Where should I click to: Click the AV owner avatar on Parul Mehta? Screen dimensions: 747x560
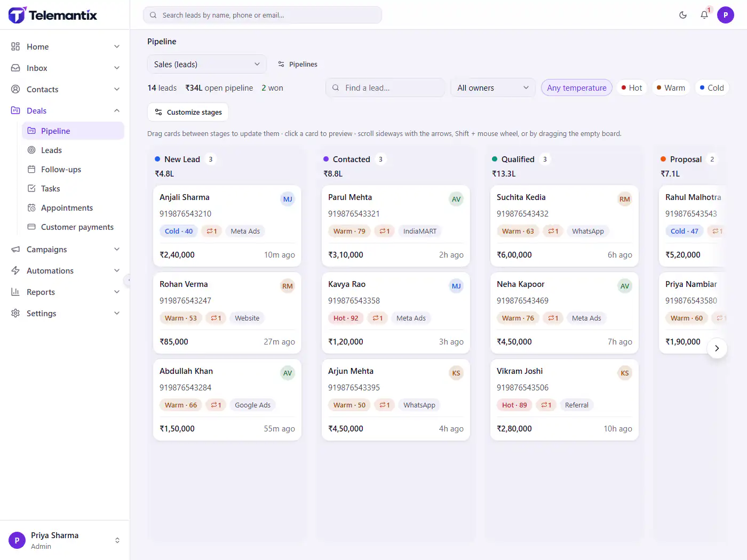click(456, 199)
